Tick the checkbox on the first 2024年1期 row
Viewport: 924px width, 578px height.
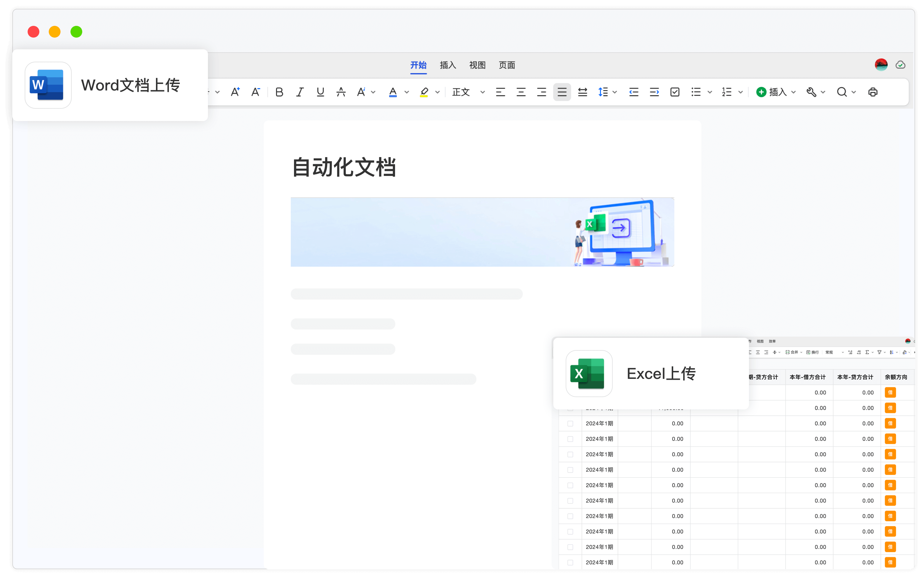[570, 423]
